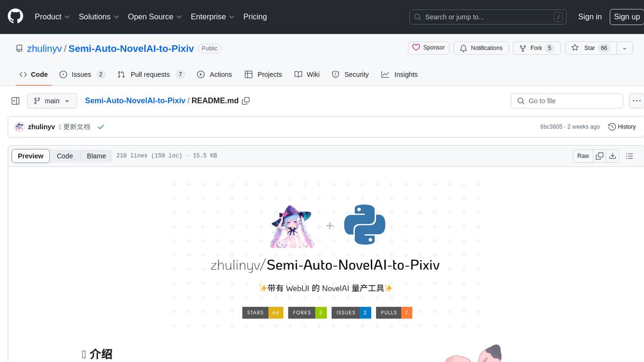Star the repository

point(590,48)
